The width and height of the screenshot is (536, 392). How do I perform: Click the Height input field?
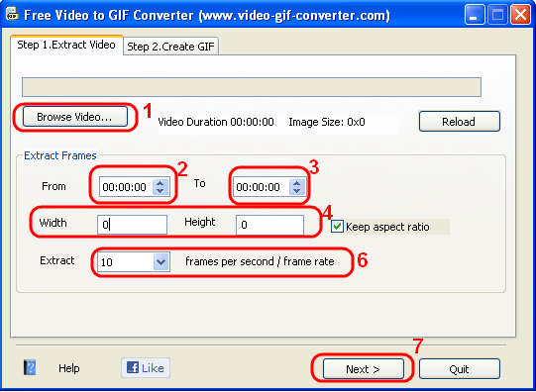click(269, 225)
